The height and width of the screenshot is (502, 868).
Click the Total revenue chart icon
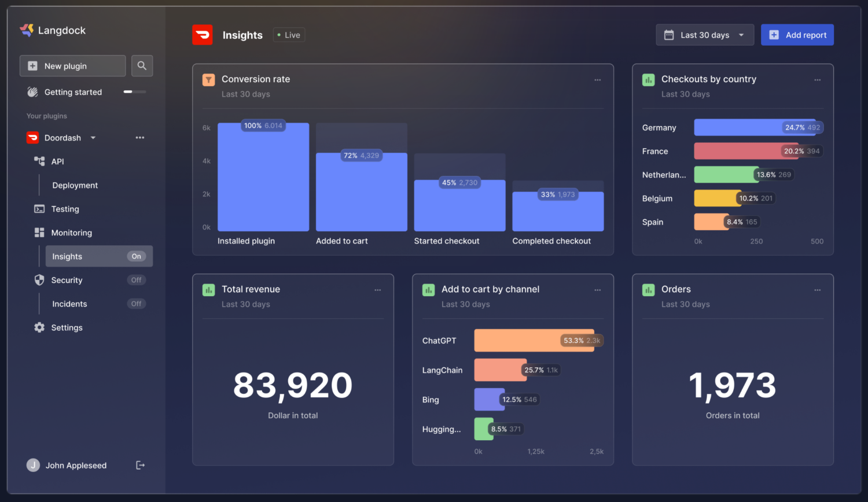(x=208, y=290)
